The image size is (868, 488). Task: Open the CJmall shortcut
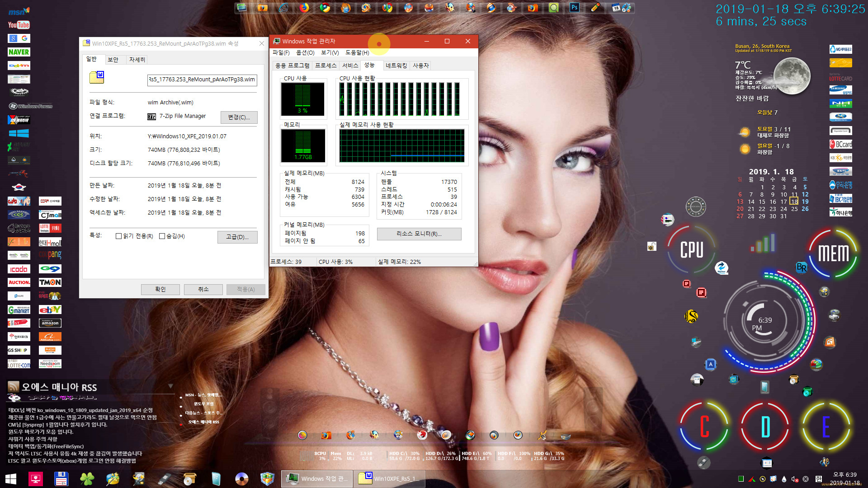pyautogui.click(x=50, y=215)
